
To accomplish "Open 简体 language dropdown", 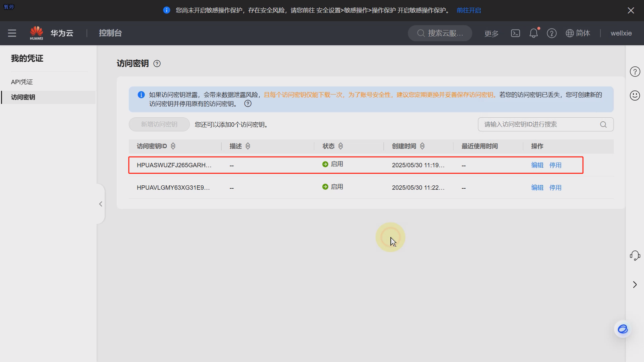I will (578, 33).
